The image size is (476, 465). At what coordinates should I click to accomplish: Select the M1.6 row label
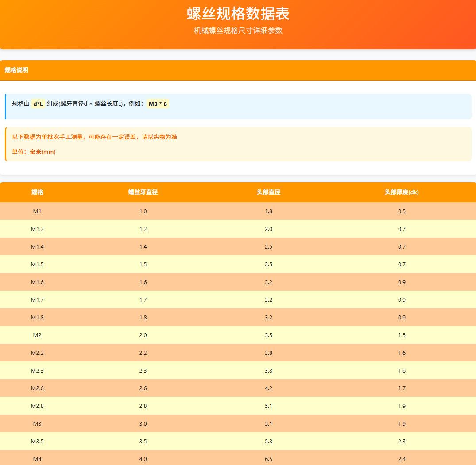(x=37, y=282)
